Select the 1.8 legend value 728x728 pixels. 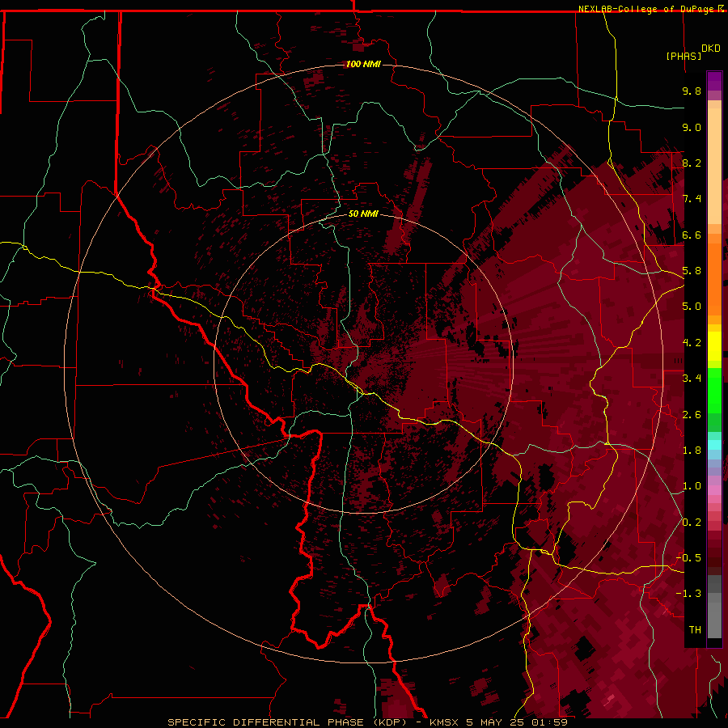pos(692,451)
